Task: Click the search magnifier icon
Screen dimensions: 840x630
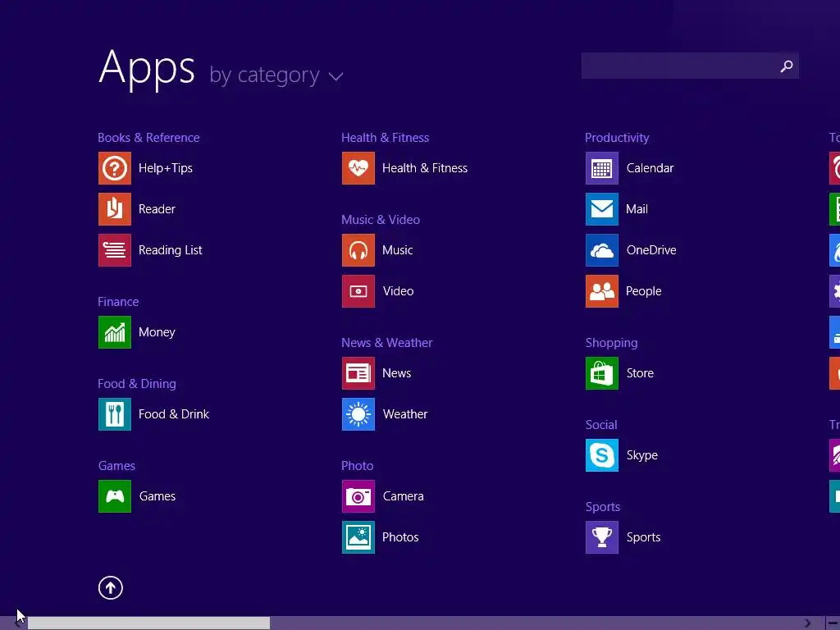Action: pos(787,66)
